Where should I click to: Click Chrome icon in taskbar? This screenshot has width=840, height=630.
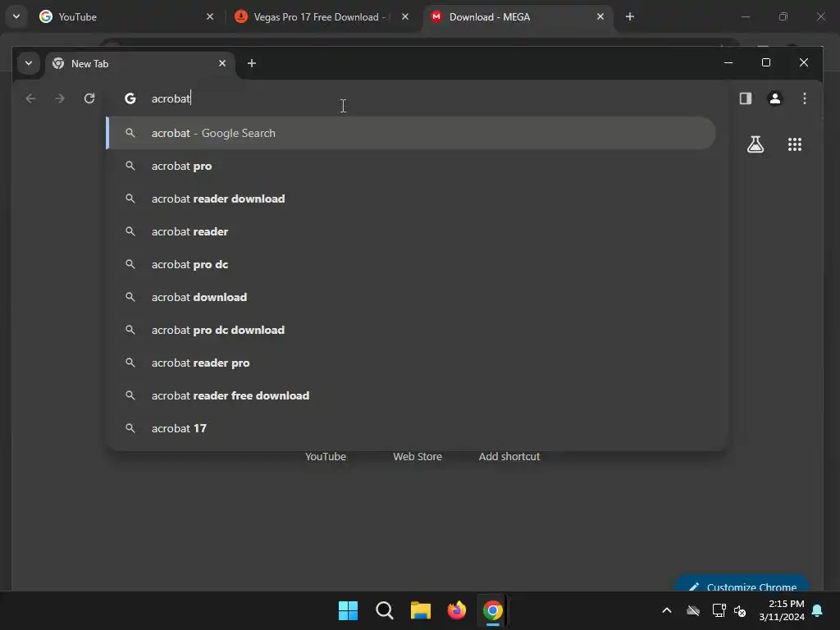(x=493, y=610)
